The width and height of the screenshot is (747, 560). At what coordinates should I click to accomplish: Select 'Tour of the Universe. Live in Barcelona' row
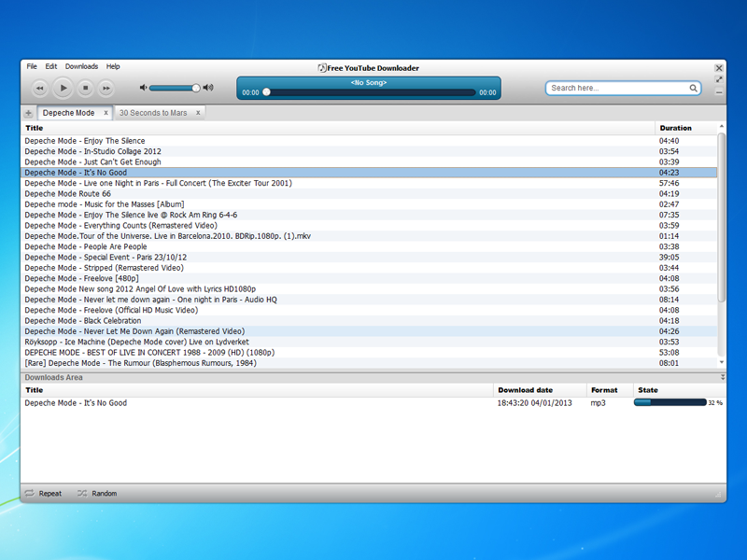coord(369,236)
